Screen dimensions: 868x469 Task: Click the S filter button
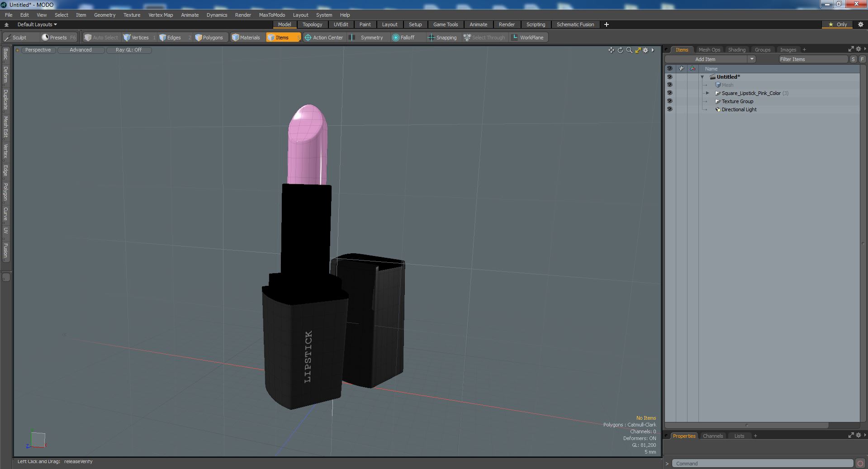(853, 59)
